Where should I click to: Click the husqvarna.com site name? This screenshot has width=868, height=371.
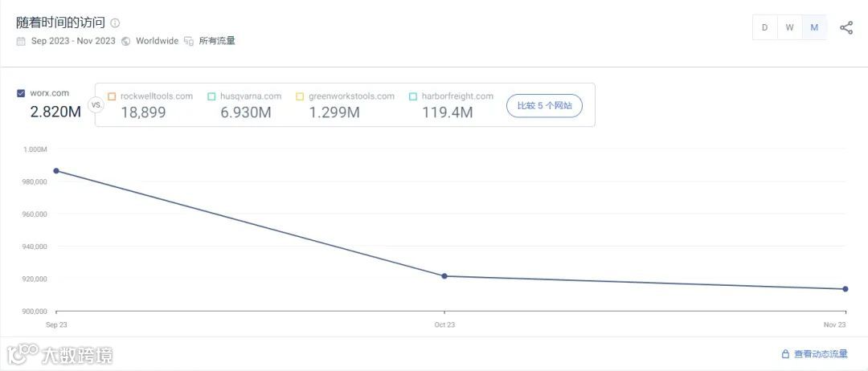[251, 96]
